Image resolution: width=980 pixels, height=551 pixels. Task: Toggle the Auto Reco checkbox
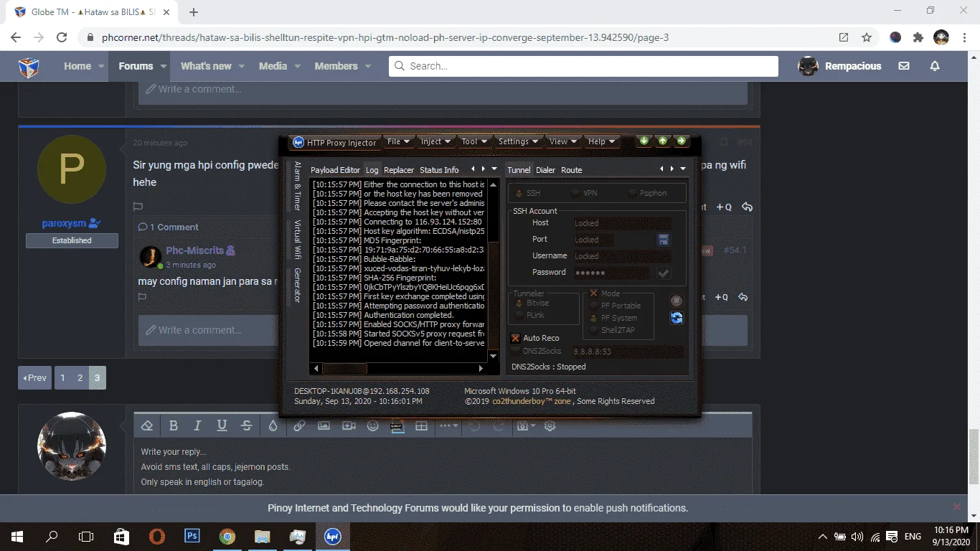[515, 338]
